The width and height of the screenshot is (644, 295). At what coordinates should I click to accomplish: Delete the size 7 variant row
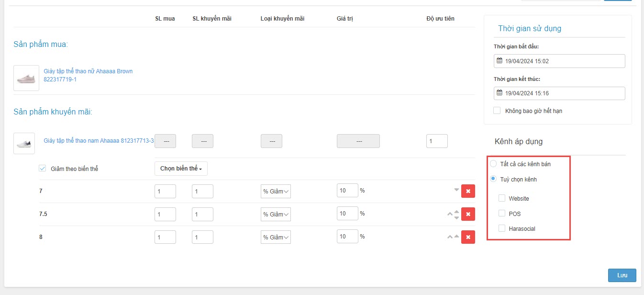click(x=468, y=191)
